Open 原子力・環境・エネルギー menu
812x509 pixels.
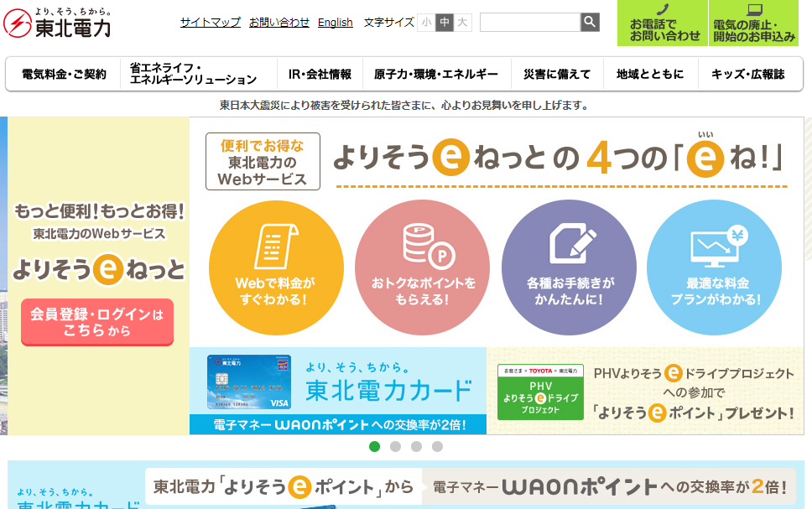[x=436, y=74]
